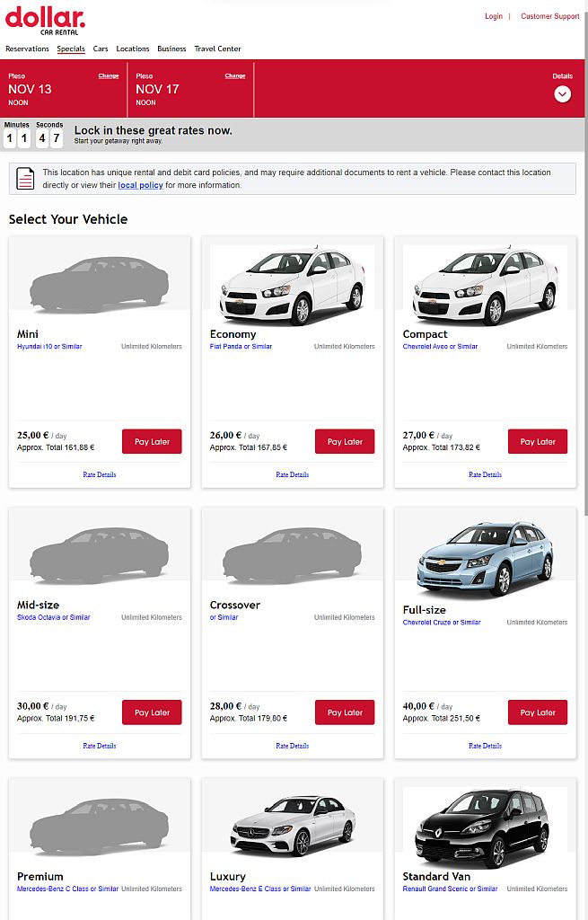Open the Travel Center menu
Image resolution: width=588 pixels, height=920 pixels.
[x=217, y=49]
